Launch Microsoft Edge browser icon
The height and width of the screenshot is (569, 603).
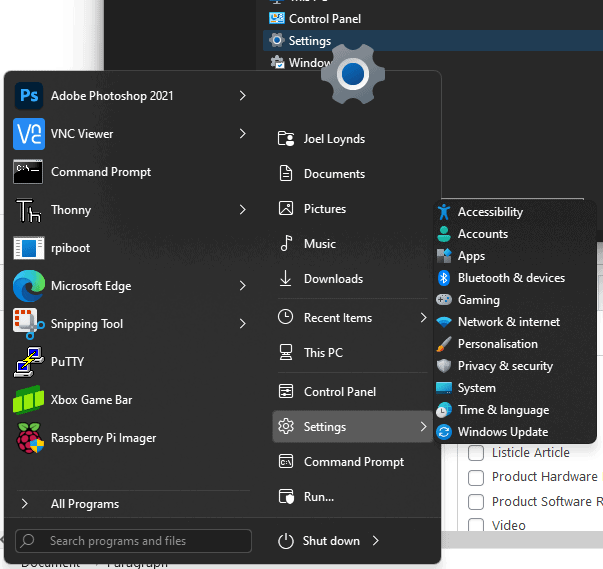(x=29, y=286)
